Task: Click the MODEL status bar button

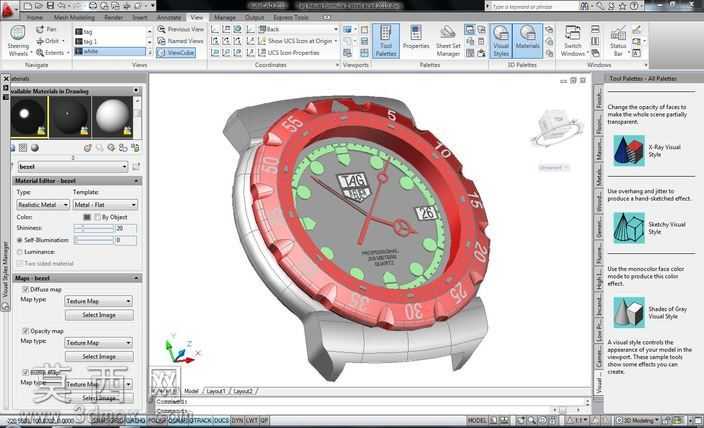Action: (x=477, y=421)
